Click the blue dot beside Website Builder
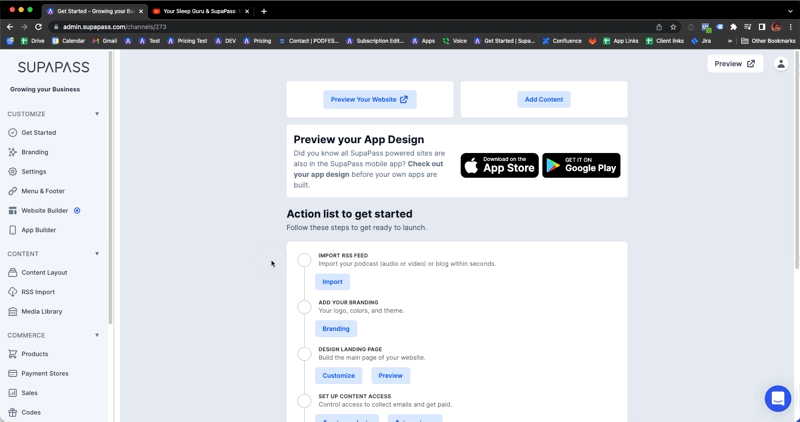800x422 pixels. coord(77,210)
